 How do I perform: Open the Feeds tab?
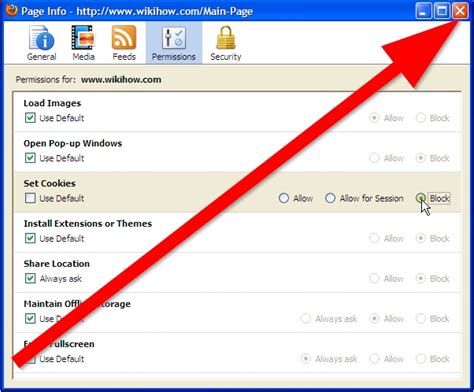pos(124,43)
